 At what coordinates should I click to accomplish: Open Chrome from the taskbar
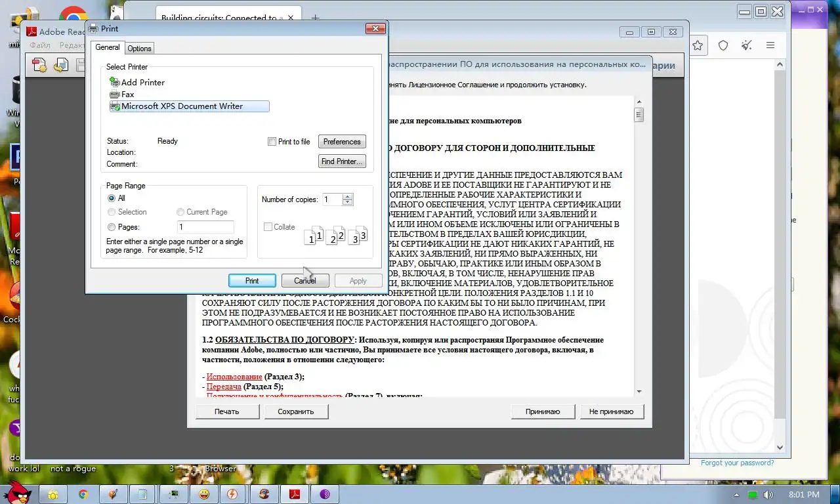(x=83, y=494)
